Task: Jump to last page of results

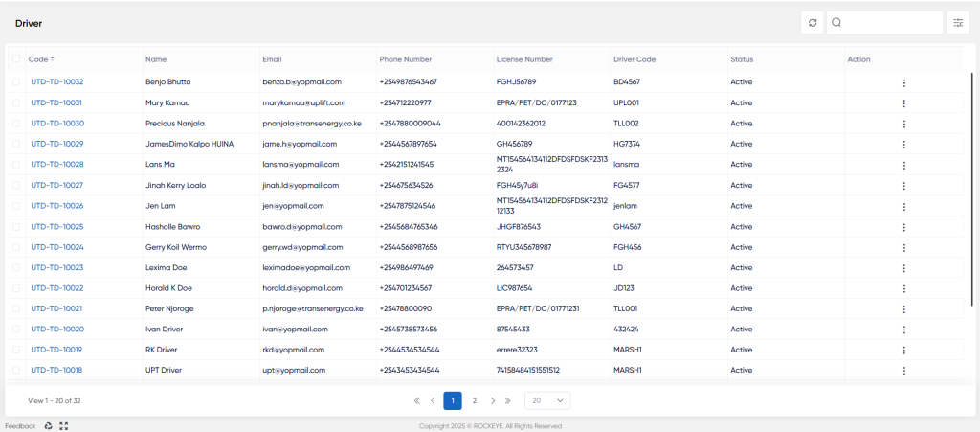Action: [508, 400]
